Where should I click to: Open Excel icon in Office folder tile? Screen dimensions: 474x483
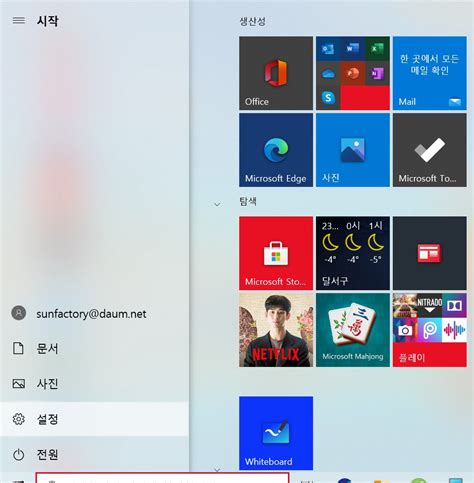point(377,49)
